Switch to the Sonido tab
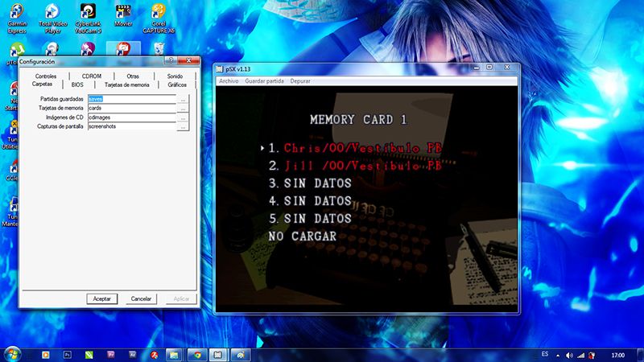Image resolution: width=644 pixels, height=362 pixels. [x=175, y=76]
